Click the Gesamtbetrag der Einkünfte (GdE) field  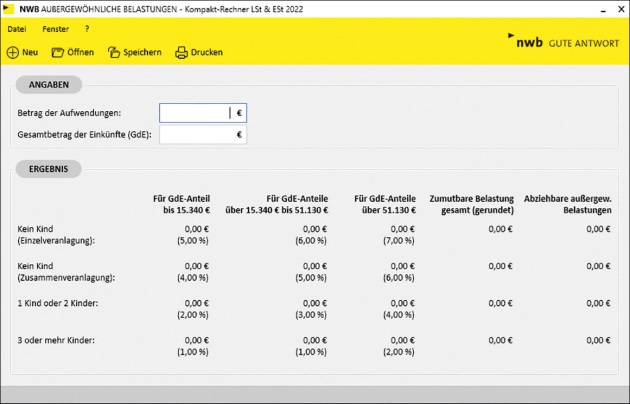[195, 134]
